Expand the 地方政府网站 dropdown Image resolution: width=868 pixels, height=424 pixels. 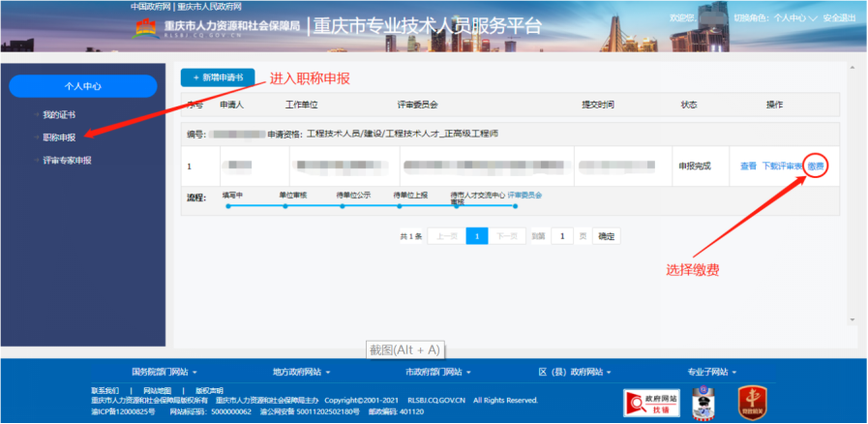302,372
